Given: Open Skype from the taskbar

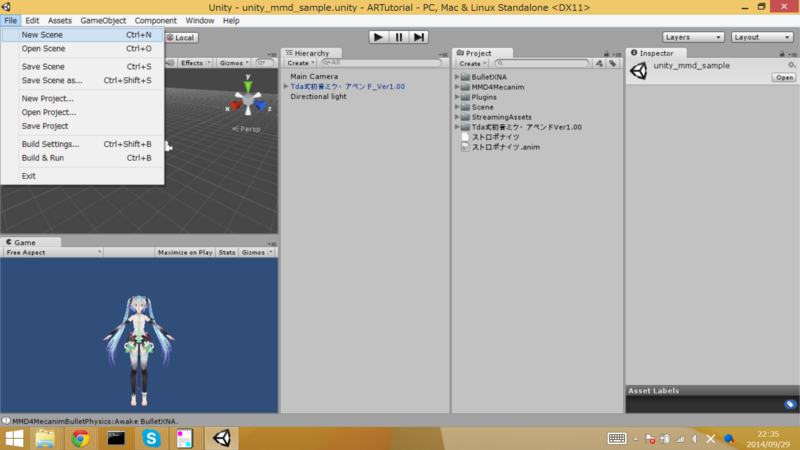Looking at the screenshot, I should (151, 438).
